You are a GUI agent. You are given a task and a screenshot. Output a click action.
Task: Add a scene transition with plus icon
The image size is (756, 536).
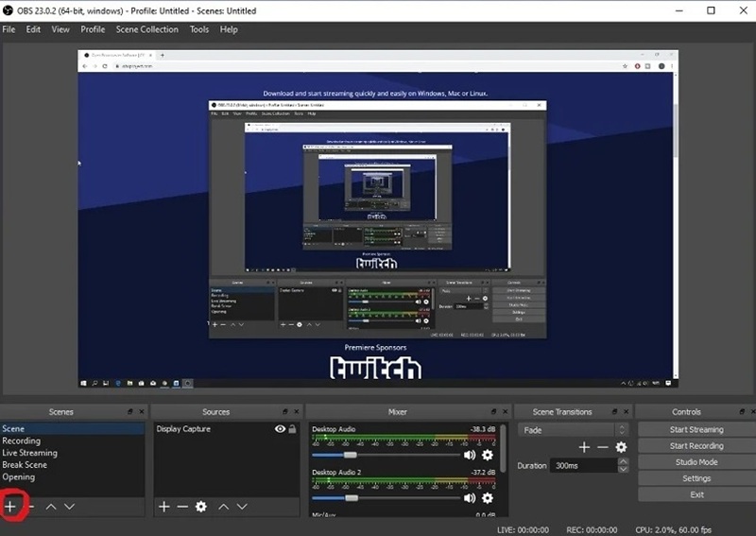584,447
